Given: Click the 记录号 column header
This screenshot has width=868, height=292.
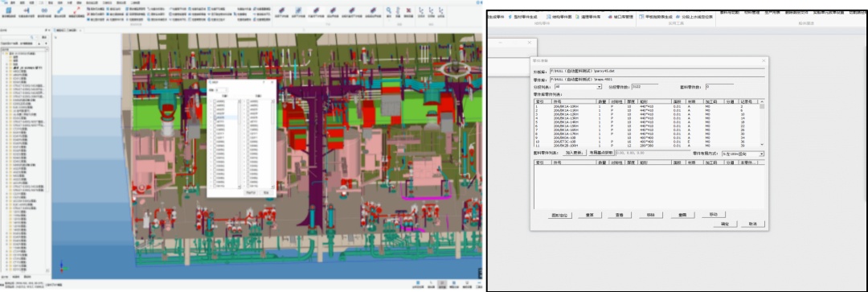Looking at the screenshot, I should coord(747,101).
